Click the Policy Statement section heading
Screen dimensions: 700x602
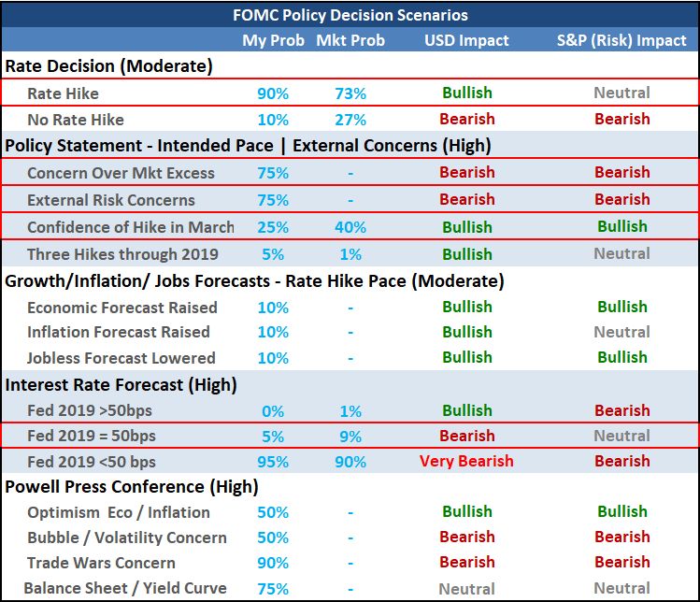pyautogui.click(x=248, y=146)
